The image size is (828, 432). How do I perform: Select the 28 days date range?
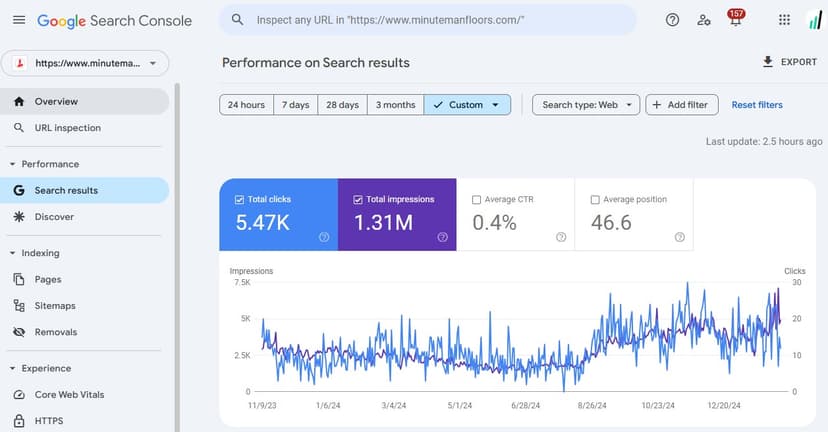[342, 105]
